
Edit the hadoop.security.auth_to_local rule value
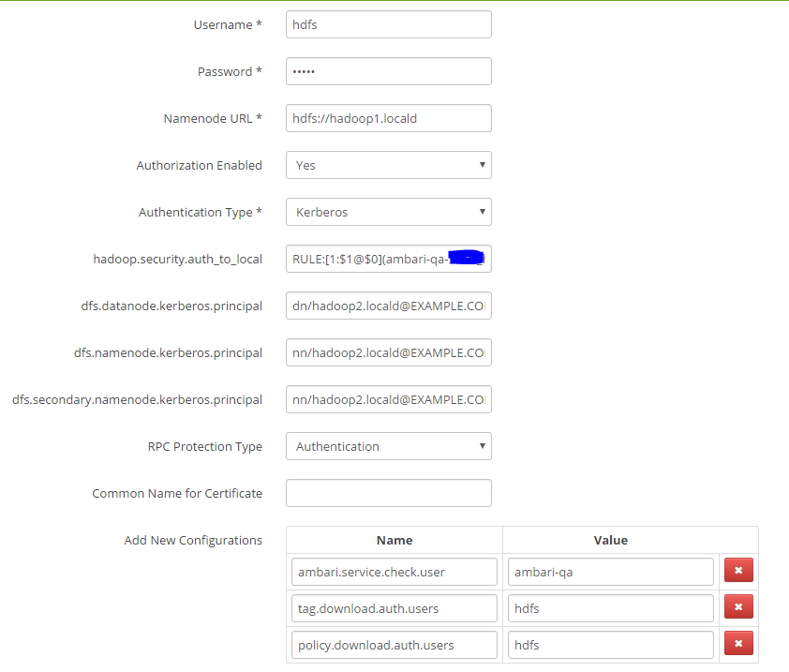388,259
